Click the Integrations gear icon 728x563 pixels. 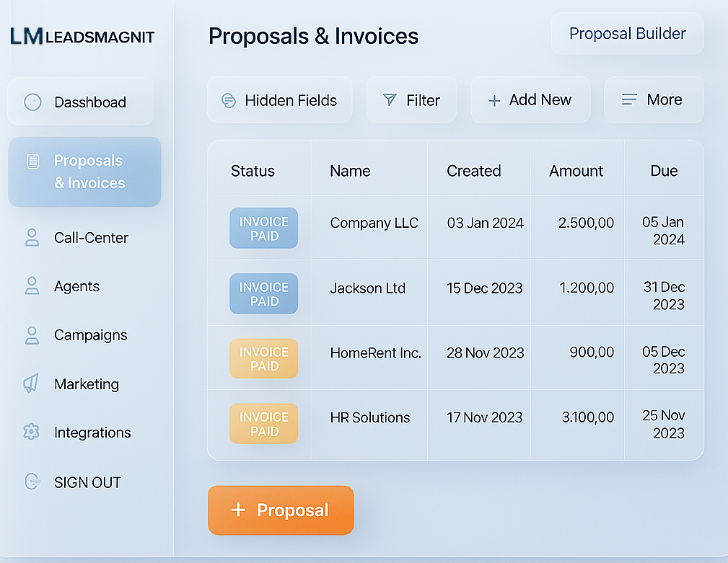(32, 432)
